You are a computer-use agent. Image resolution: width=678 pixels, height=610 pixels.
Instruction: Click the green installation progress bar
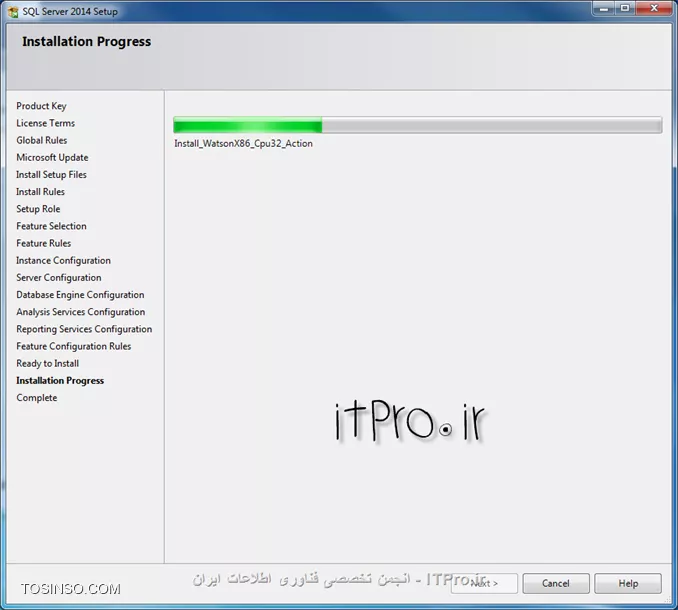tap(418, 125)
